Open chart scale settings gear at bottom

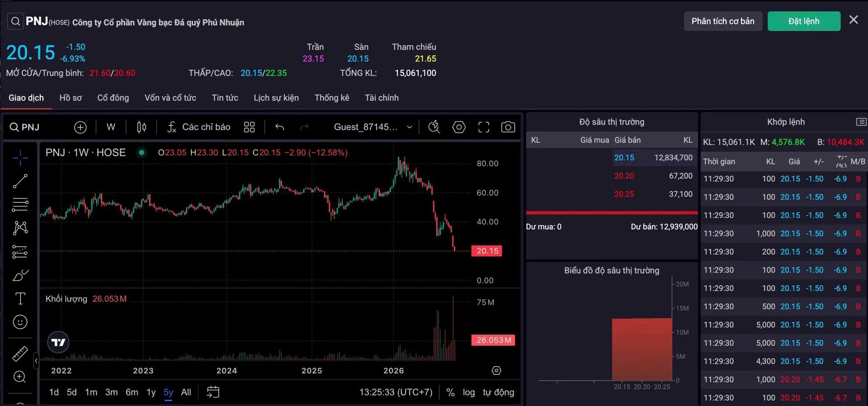tap(496, 371)
